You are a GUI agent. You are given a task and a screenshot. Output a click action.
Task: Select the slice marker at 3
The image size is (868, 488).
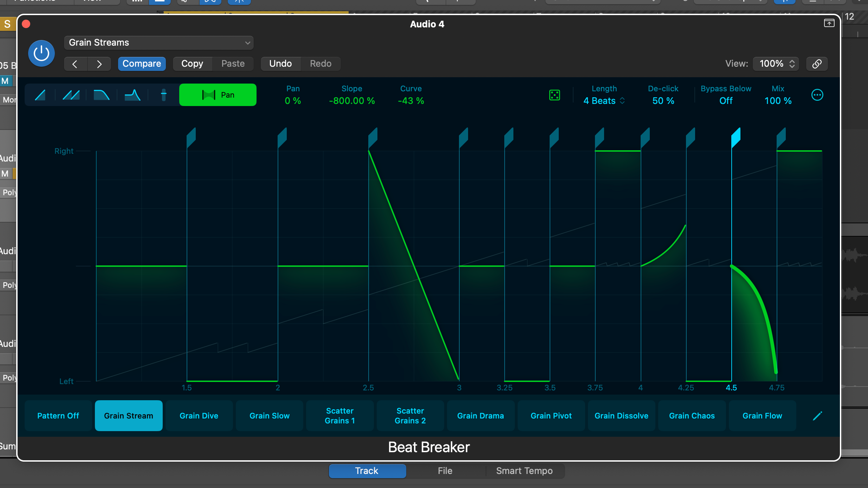463,137
